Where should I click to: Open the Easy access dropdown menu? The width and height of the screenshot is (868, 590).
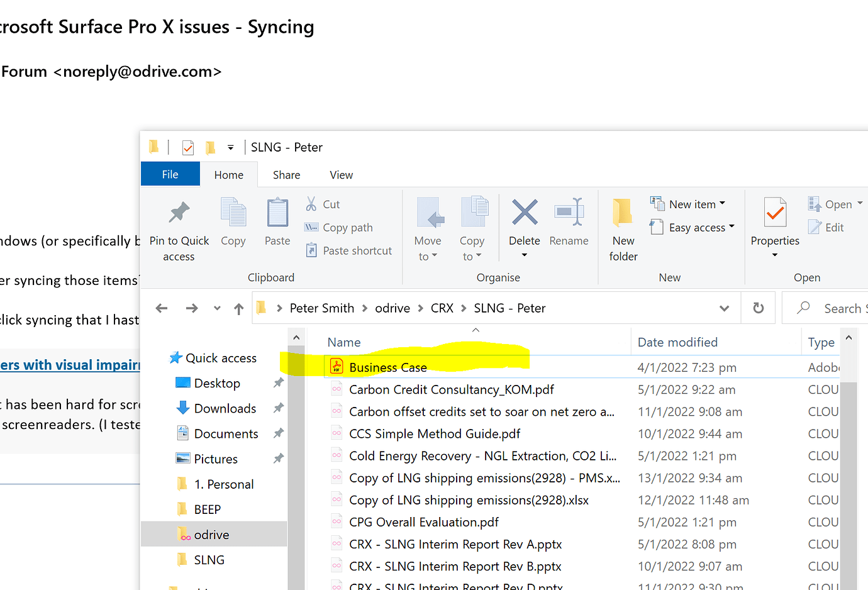pos(733,227)
